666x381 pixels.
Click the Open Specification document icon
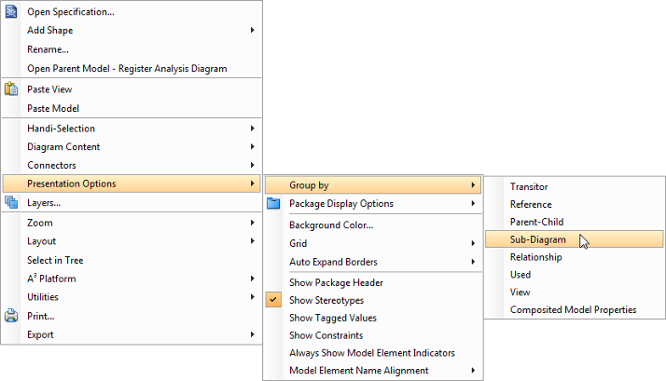click(11, 11)
